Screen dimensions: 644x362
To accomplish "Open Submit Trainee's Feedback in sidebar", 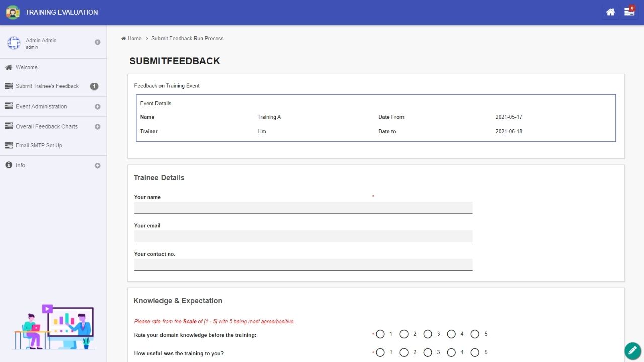I will (47, 86).
